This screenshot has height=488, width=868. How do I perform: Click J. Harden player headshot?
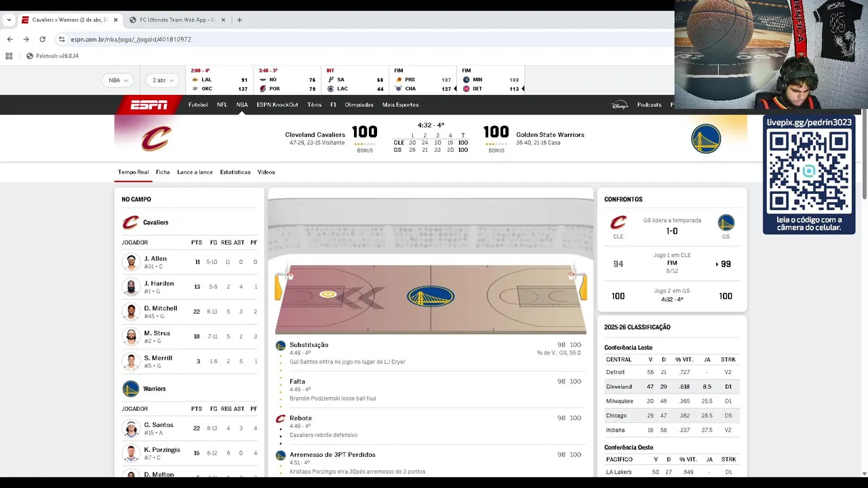(131, 287)
